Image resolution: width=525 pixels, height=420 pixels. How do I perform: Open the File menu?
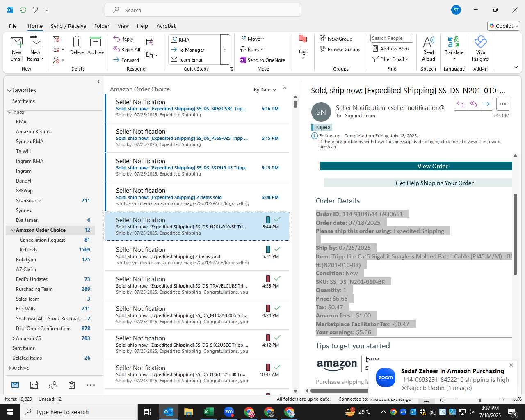tap(13, 26)
